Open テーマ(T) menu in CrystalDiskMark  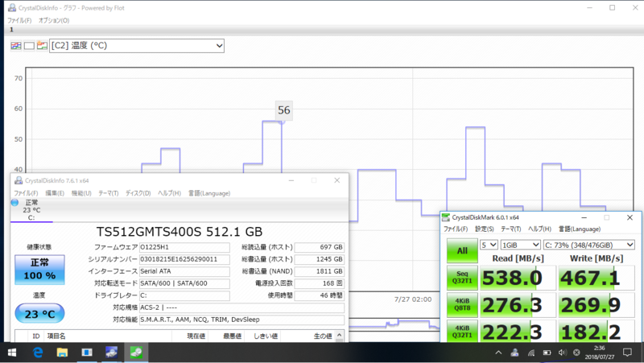pyautogui.click(x=510, y=229)
